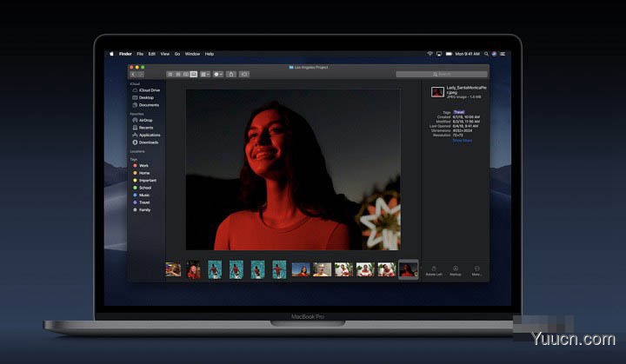The image size is (626, 364).
Task: Select the green School tag
Action: 142,188
